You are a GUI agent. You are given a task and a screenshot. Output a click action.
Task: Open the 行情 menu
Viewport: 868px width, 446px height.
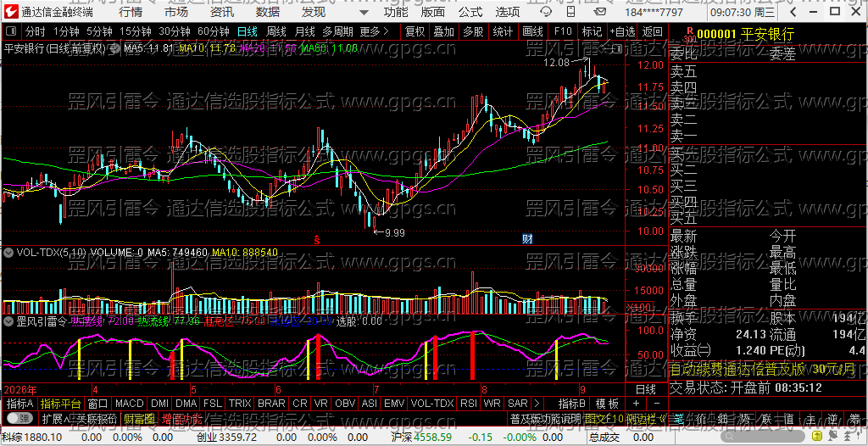point(130,12)
